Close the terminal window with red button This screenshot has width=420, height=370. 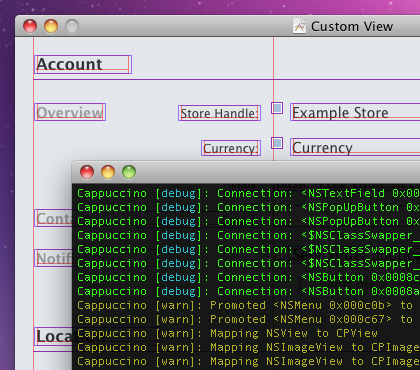[87, 172]
